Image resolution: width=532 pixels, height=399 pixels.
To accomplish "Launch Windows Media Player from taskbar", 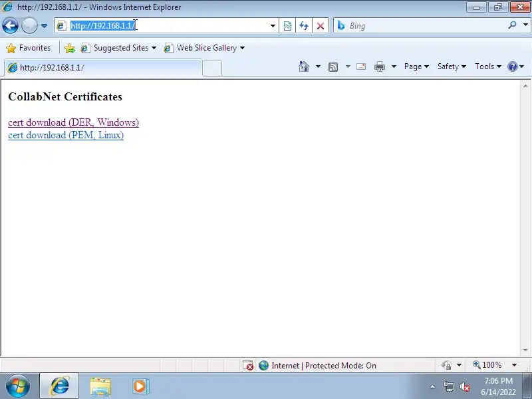I will click(x=140, y=386).
